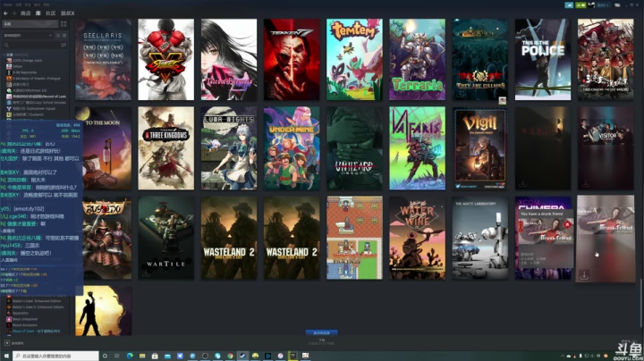Screen dimensions: 644x361
Task: Click the blue button at bottom center
Action: point(322,332)
